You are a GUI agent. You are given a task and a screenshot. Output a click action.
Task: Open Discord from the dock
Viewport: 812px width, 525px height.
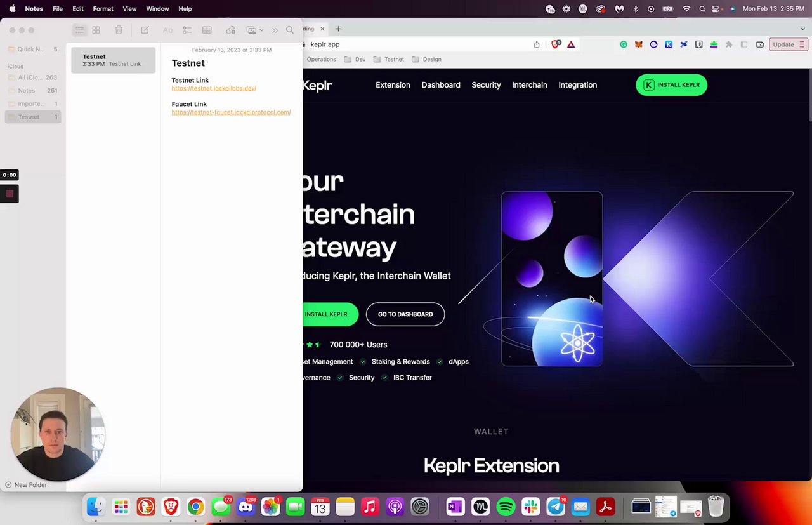pyautogui.click(x=246, y=507)
